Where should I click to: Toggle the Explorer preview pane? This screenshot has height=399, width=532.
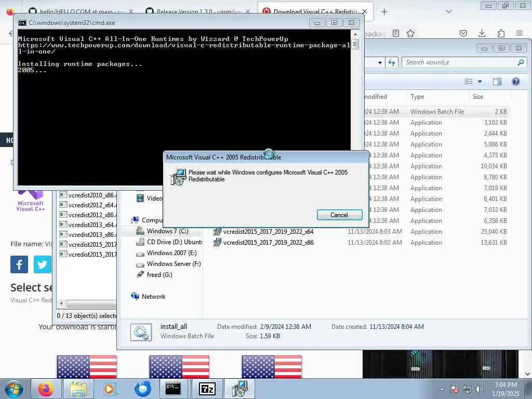(497, 82)
